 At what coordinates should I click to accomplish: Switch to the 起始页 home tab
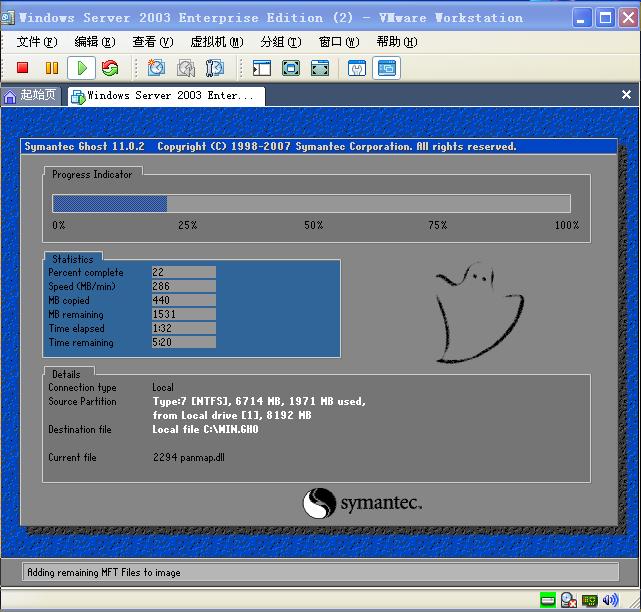coord(31,96)
